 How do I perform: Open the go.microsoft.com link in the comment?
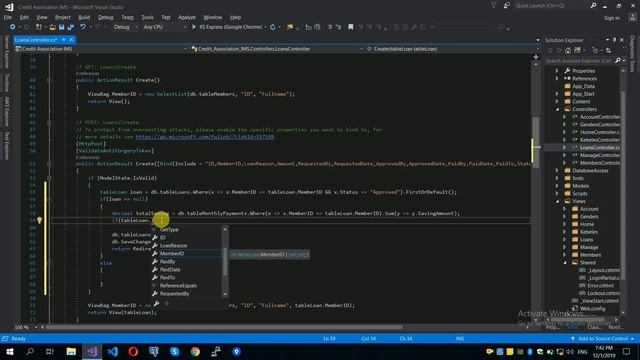click(205, 137)
